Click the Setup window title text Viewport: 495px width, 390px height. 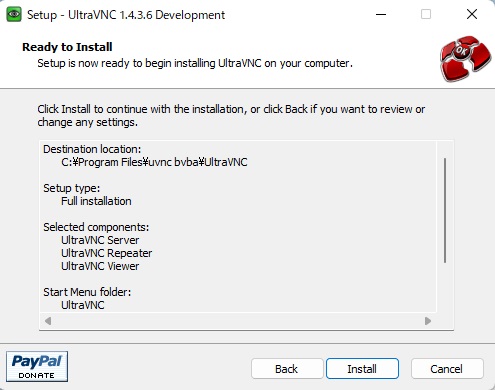point(126,15)
